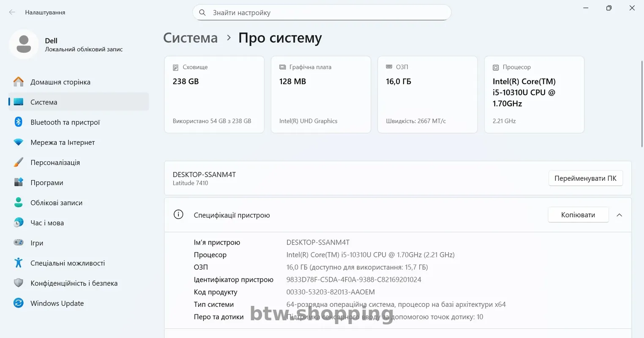The image size is (644, 338).
Task: Click the back arrow navigation button
Action: (12, 12)
